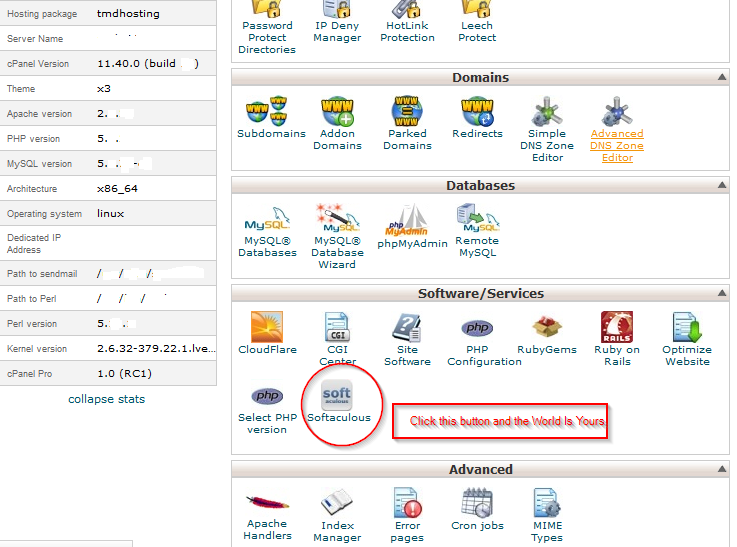Open MySQL Databases
737x547 pixels.
pyautogui.click(x=267, y=232)
